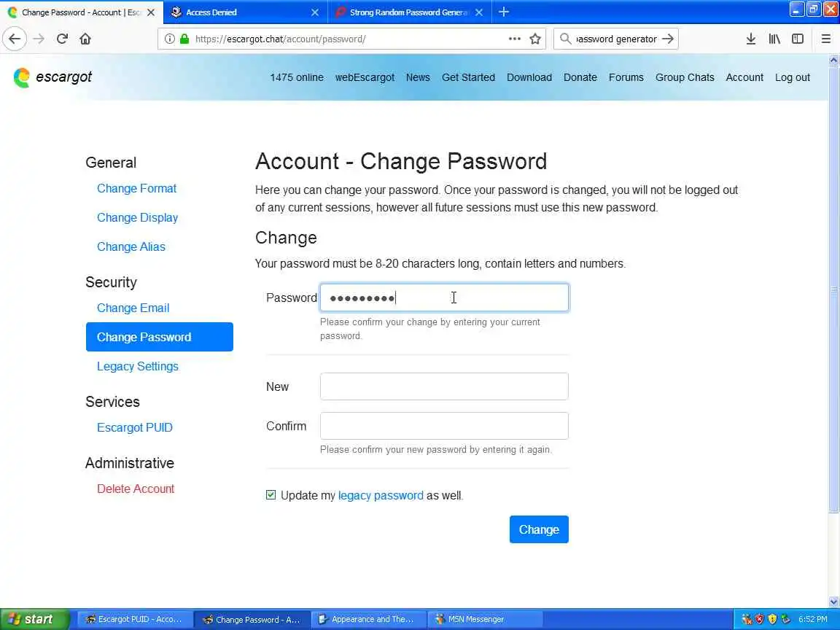Viewport: 840px width, 630px height.
Task: Open the Firefox hamburger menu
Action: click(825, 39)
